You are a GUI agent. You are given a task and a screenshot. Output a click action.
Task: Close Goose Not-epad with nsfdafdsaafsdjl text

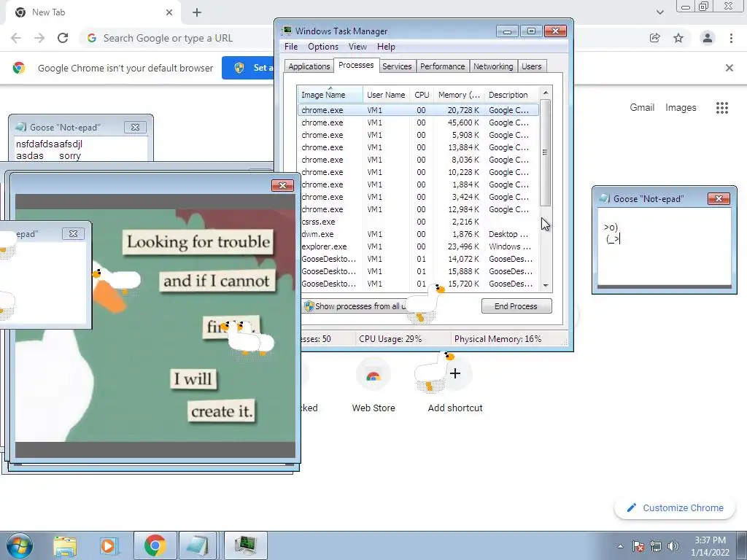click(135, 127)
